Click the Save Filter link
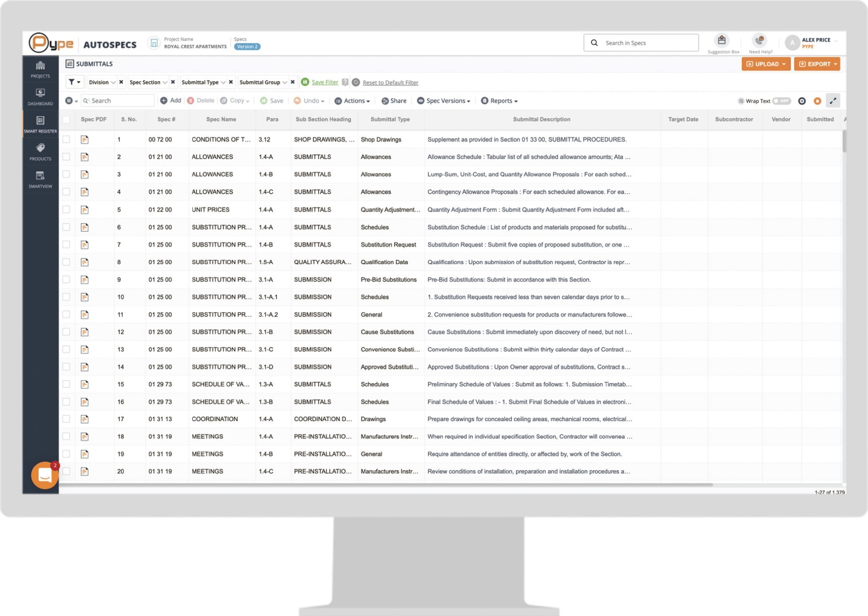 (325, 82)
